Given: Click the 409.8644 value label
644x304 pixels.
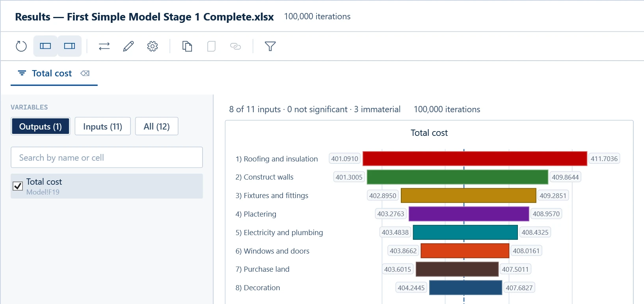Looking at the screenshot, I should click(x=565, y=177).
